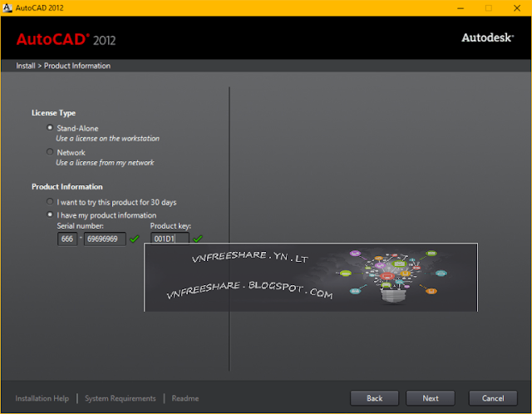
Task: Click the 'Product Information' breadcrumb text
Action: coord(77,66)
